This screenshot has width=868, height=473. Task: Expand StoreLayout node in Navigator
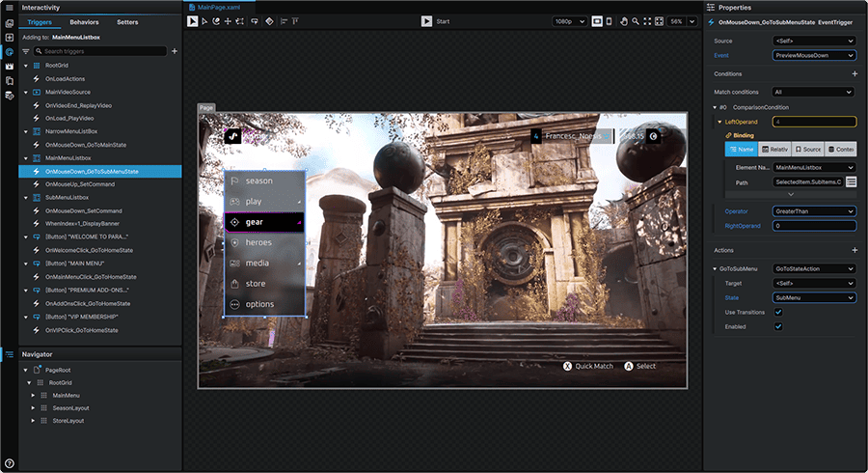point(33,421)
